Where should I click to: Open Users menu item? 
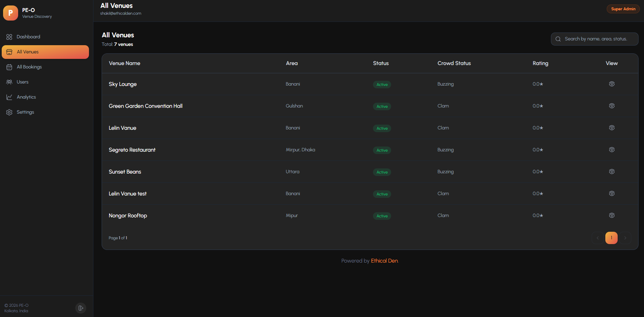pyautogui.click(x=45, y=82)
